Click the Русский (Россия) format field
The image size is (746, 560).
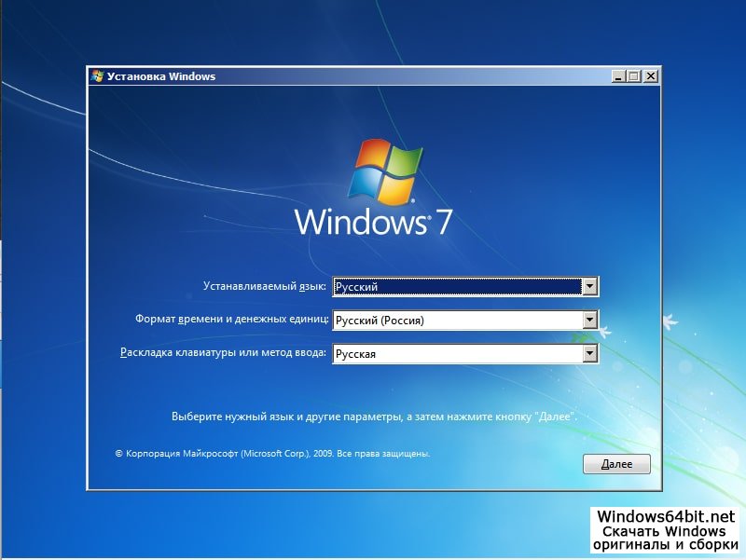click(456, 321)
